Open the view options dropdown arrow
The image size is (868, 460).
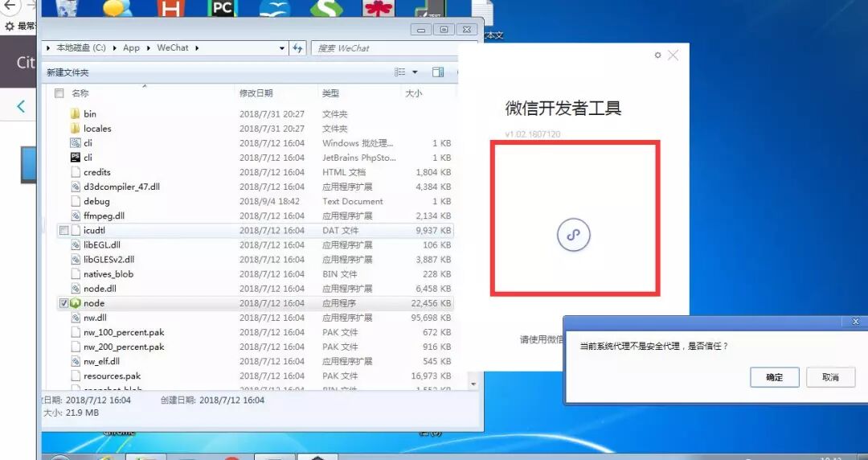(415, 72)
